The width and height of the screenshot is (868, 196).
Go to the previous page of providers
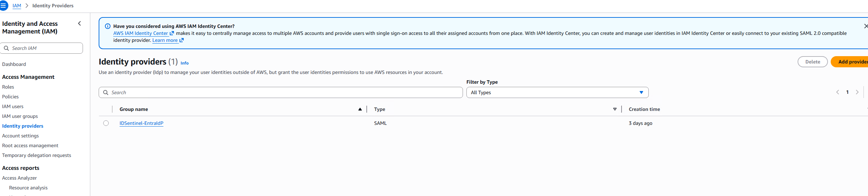[x=838, y=92]
